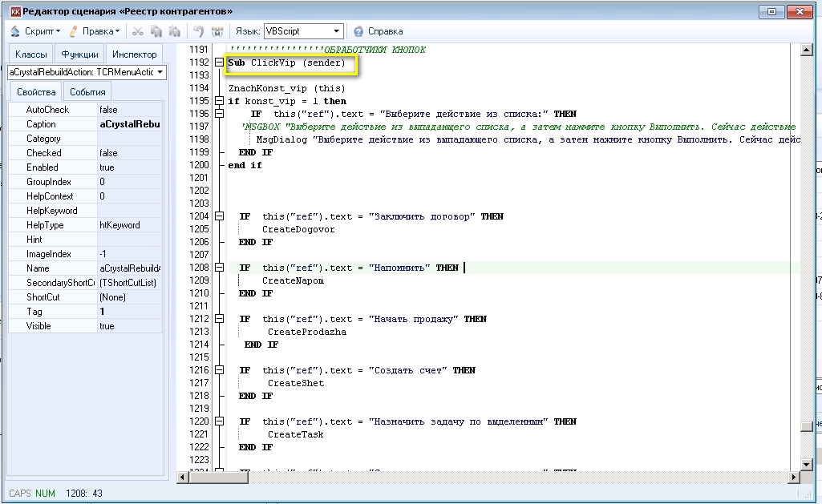
Task: Select the AutoCheck property value
Action: [129, 110]
